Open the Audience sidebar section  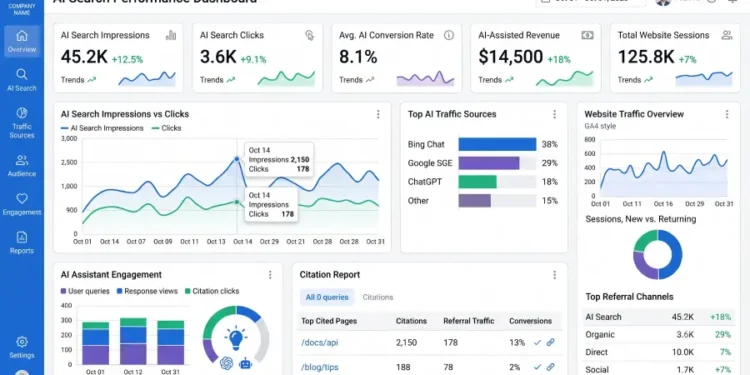coord(22,166)
